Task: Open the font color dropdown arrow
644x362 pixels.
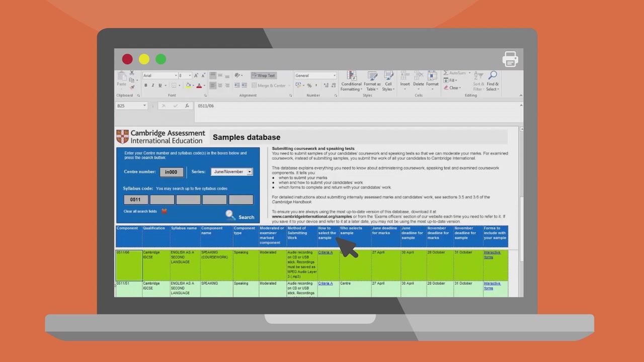Action: 204,85
